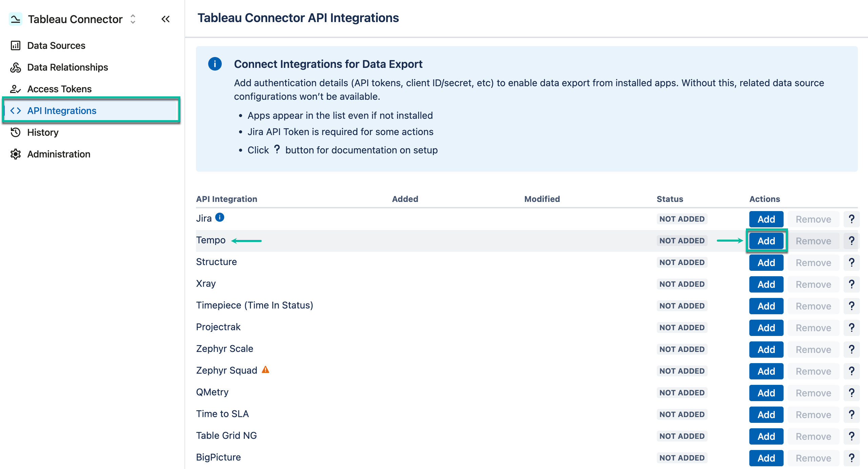
Task: Click Add for the Xray integration
Action: [766, 284]
